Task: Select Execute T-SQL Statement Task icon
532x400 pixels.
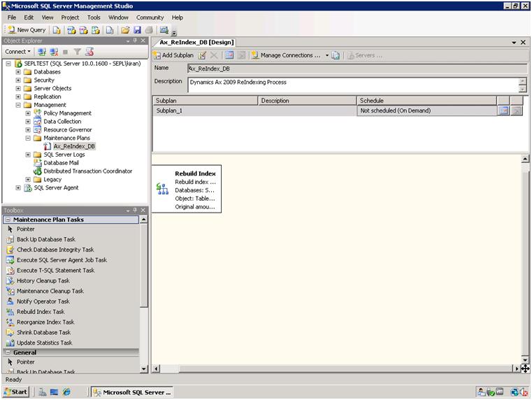Action: pos(10,271)
